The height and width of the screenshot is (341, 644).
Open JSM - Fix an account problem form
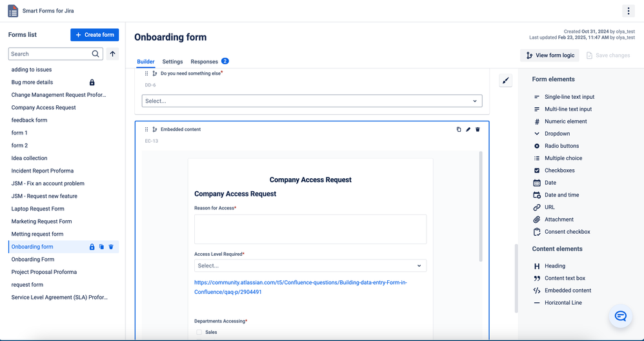point(48,183)
